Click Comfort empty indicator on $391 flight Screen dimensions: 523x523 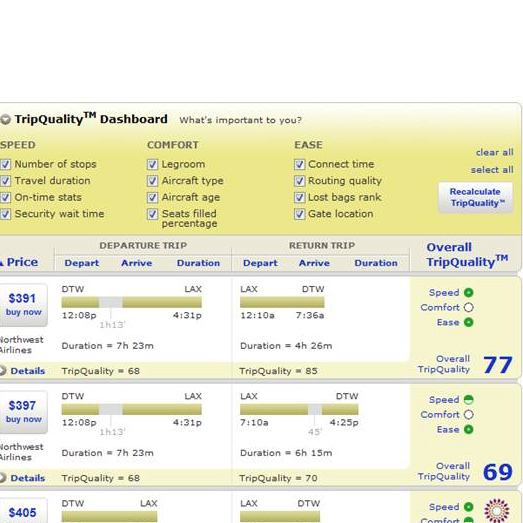pos(469,307)
